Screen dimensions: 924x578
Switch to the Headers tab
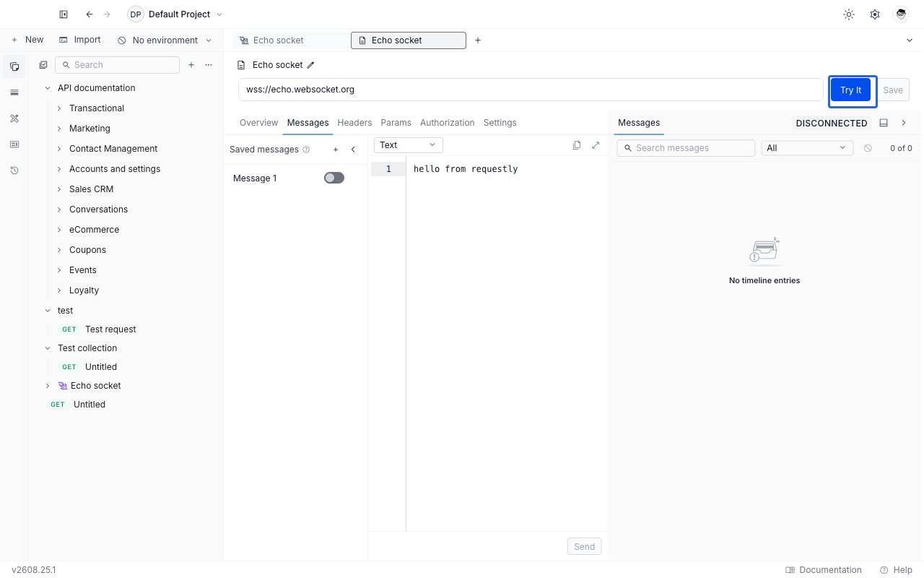[x=354, y=123]
